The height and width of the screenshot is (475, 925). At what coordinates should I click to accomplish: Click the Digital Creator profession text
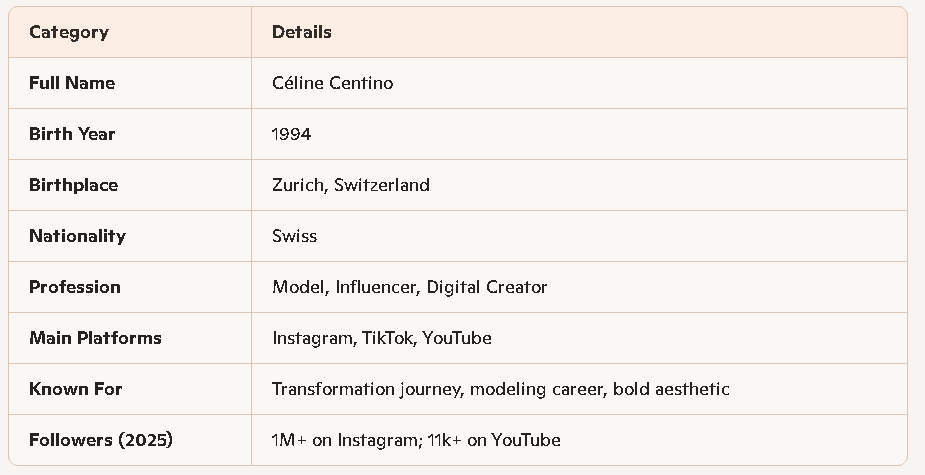coord(487,287)
